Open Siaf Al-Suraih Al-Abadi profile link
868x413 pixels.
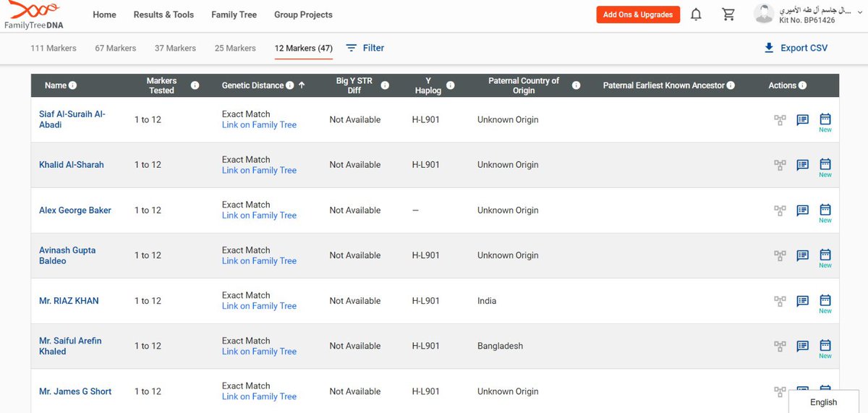pos(72,119)
